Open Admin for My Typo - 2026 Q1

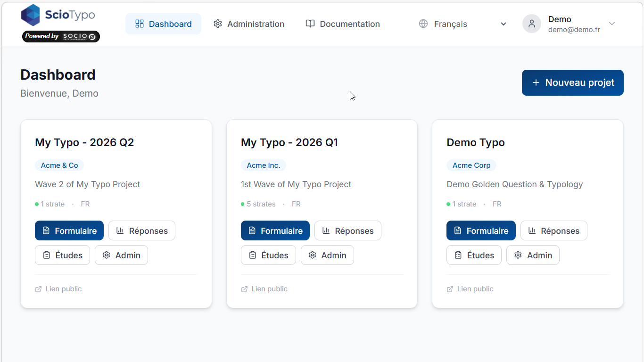pos(327,255)
